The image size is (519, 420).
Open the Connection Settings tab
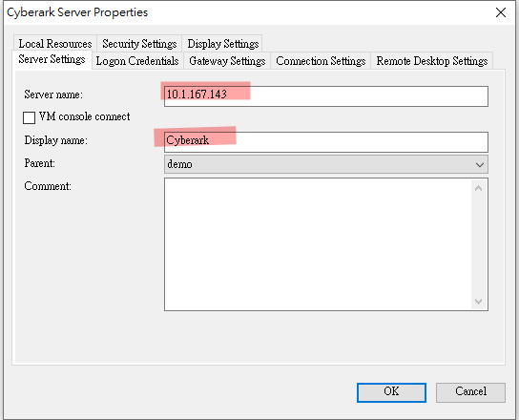click(321, 61)
